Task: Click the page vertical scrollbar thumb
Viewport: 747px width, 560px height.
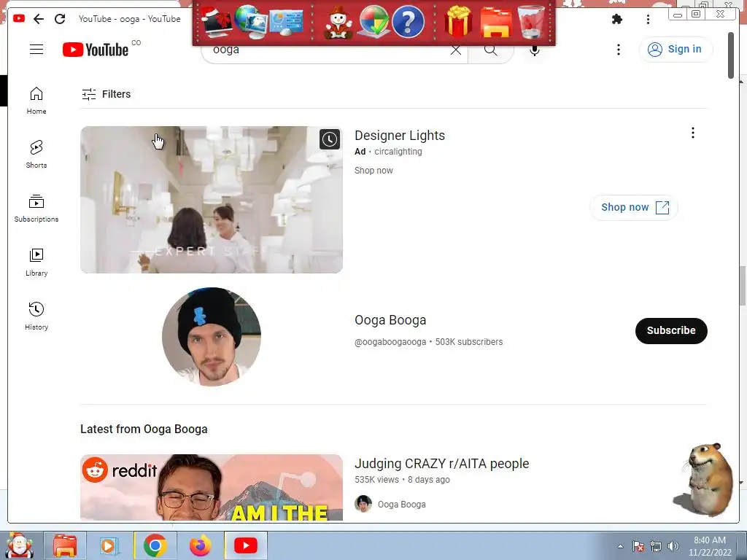Action: (731, 55)
